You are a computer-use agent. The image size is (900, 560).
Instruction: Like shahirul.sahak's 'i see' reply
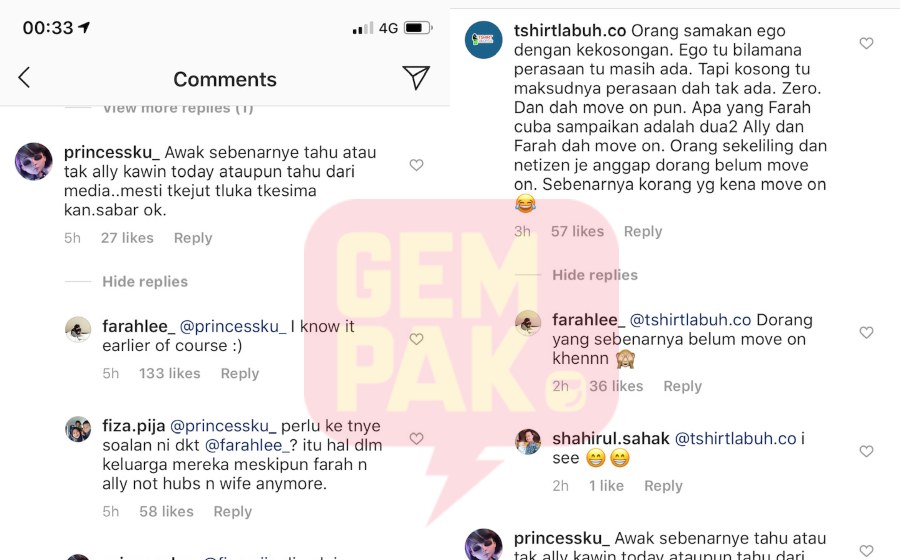coord(866,452)
